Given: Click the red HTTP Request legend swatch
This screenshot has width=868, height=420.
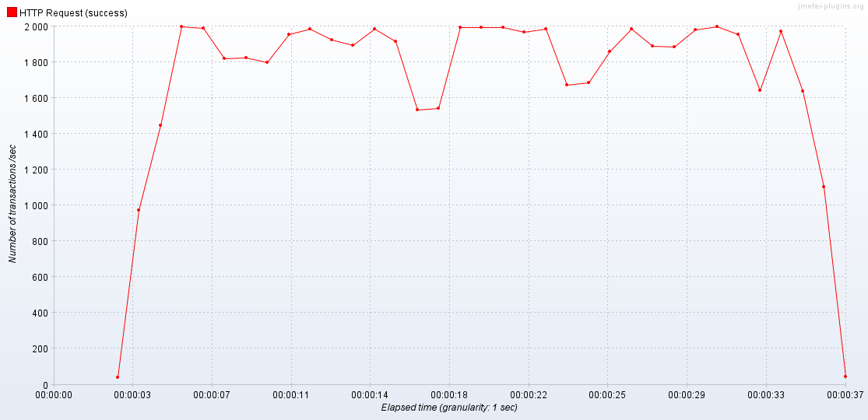Looking at the screenshot, I should coord(12,12).
